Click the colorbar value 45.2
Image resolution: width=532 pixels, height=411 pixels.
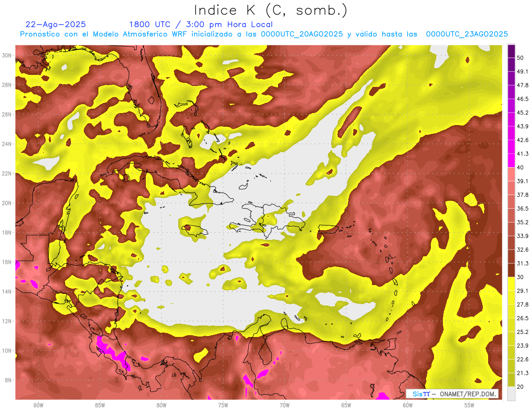[x=522, y=113]
